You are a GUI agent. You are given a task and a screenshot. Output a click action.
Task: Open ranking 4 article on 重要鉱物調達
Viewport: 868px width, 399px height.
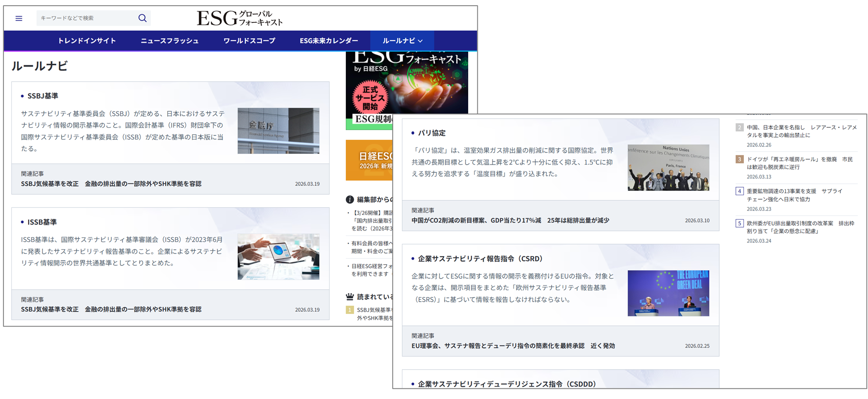(x=795, y=195)
